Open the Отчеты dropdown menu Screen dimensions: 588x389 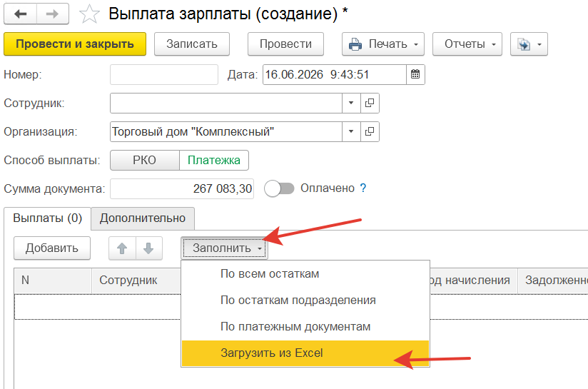[x=467, y=44]
